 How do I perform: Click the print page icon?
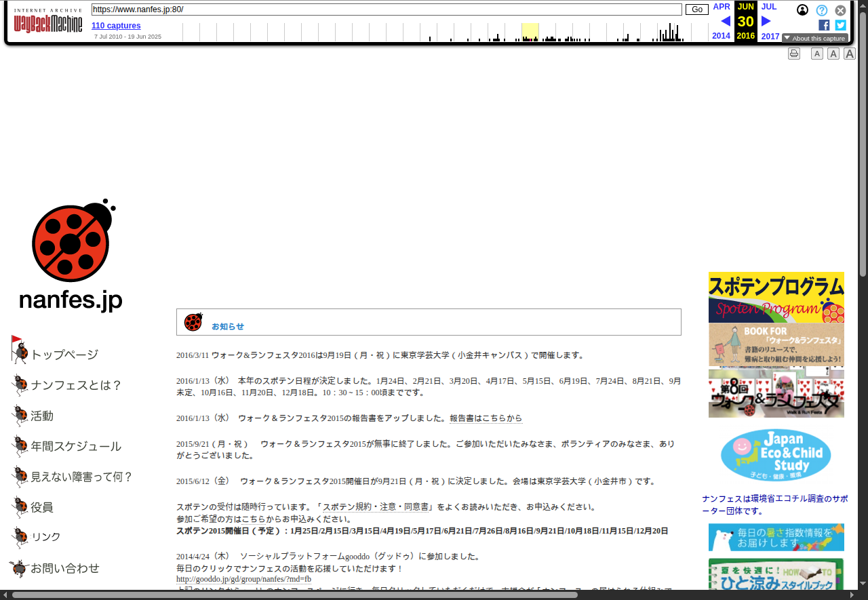(794, 54)
